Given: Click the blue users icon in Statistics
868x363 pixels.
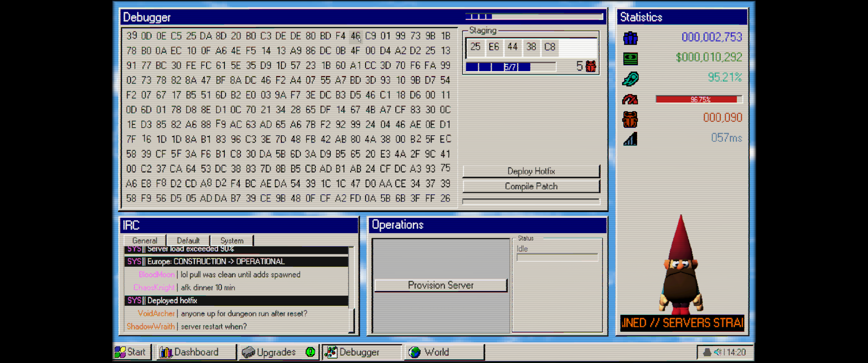Looking at the screenshot, I should coord(630,38).
